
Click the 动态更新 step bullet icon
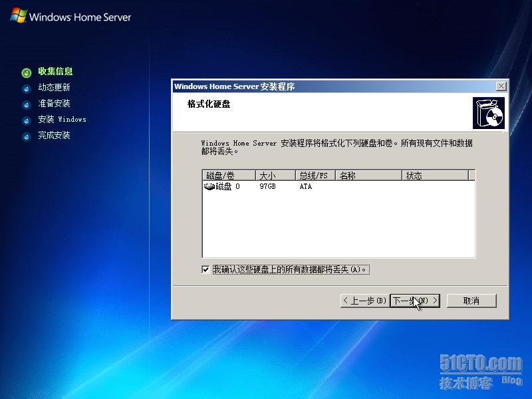click(x=27, y=89)
